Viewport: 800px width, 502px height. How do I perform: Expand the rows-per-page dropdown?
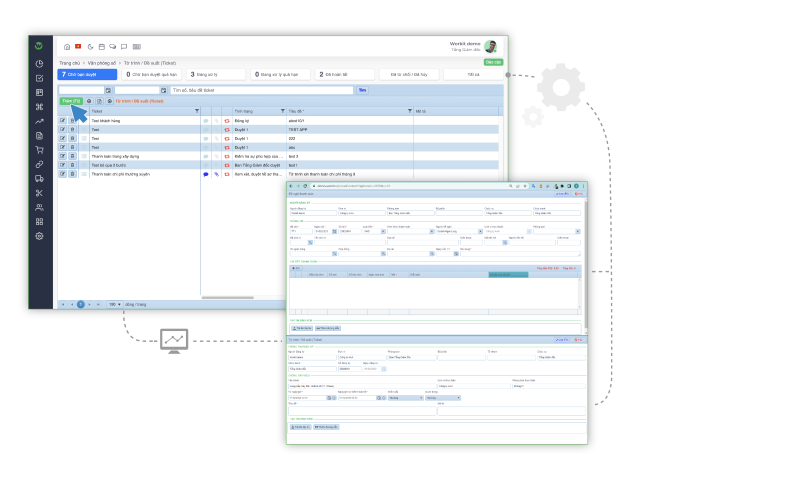point(117,304)
